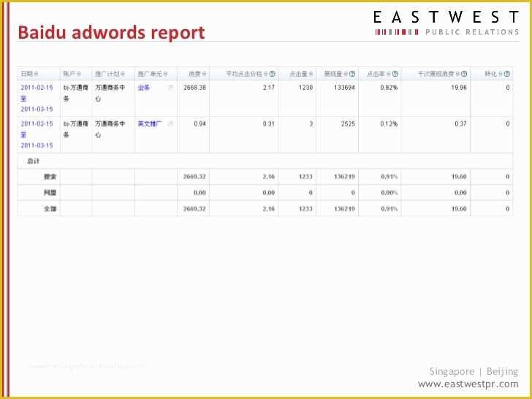Sort table by 点击量 column arrow
The image size is (532, 399).
tap(311, 74)
